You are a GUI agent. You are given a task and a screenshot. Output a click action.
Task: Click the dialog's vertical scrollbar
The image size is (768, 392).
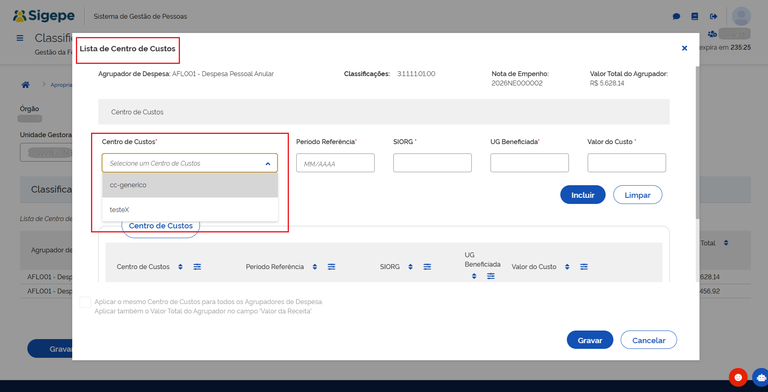(697, 142)
